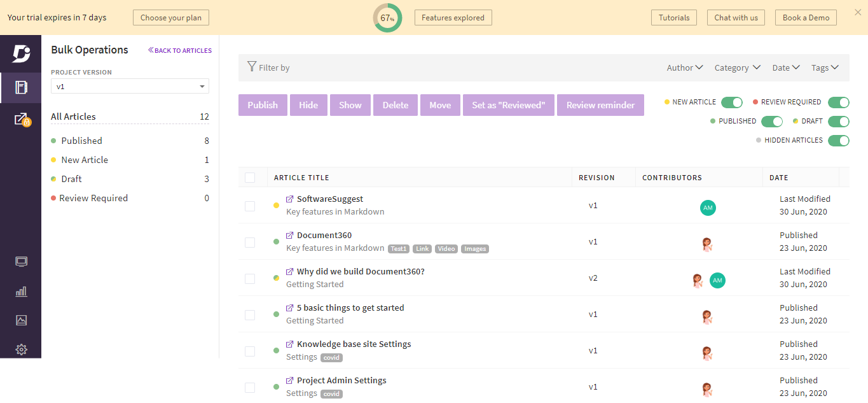Expand the Author filter dropdown
Screen dimensions: 868x403
point(685,67)
